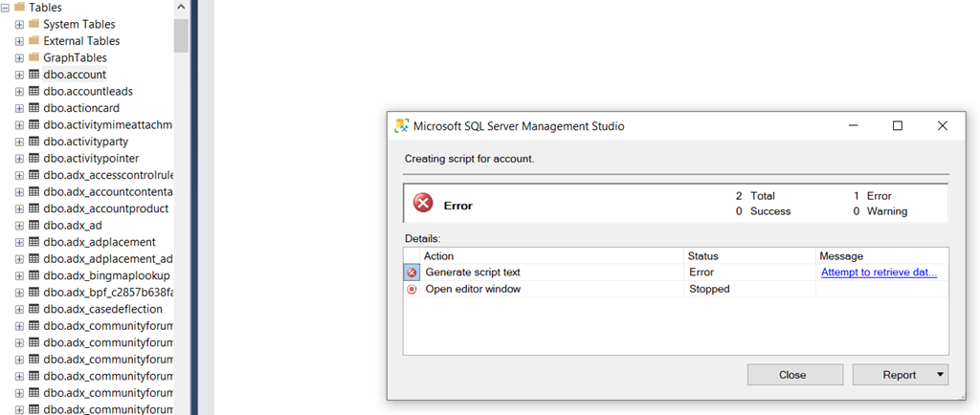Expand the System Tables folder
This screenshot has width=980, height=415.
tap(19, 24)
